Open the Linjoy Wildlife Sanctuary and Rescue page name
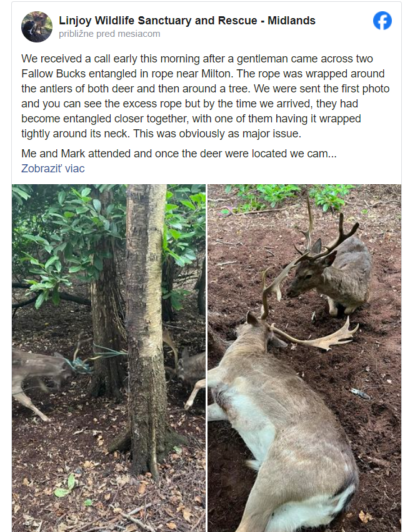The image size is (405, 532). (x=187, y=21)
